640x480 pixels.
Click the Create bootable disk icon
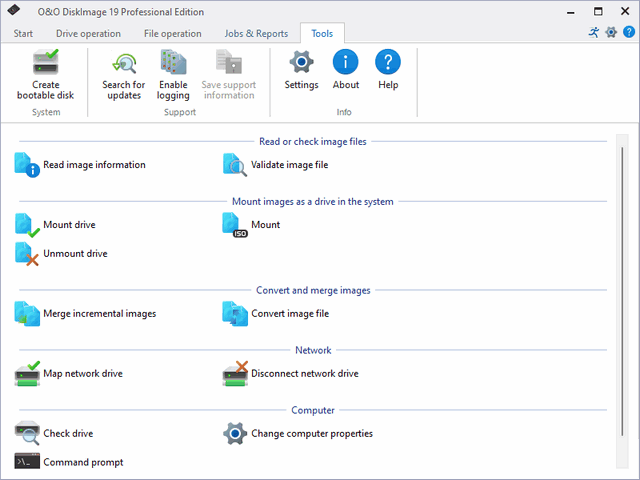[45, 64]
